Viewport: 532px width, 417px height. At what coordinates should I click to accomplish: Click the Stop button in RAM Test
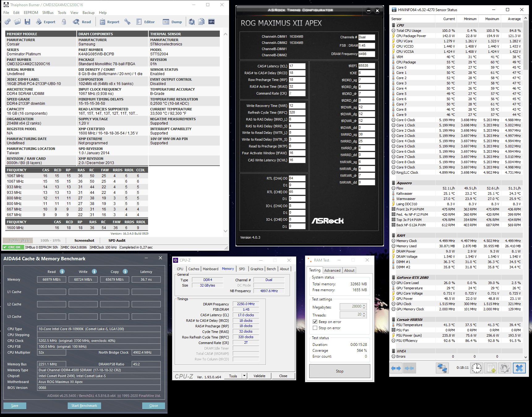340,371
